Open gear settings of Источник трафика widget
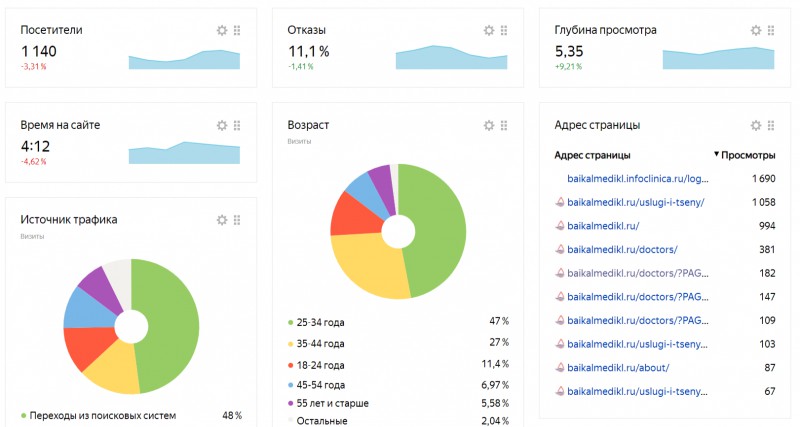The image size is (800, 427). pos(222,220)
